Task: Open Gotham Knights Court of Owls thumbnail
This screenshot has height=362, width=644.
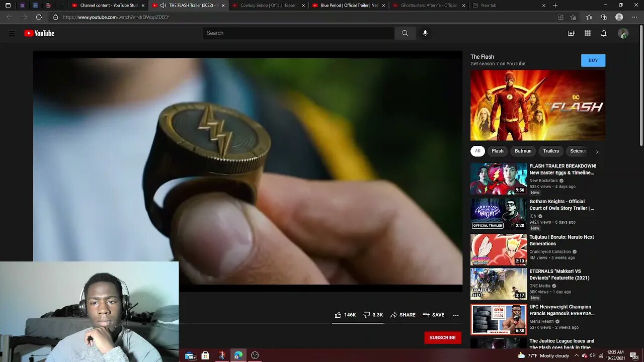Action: pos(499,214)
